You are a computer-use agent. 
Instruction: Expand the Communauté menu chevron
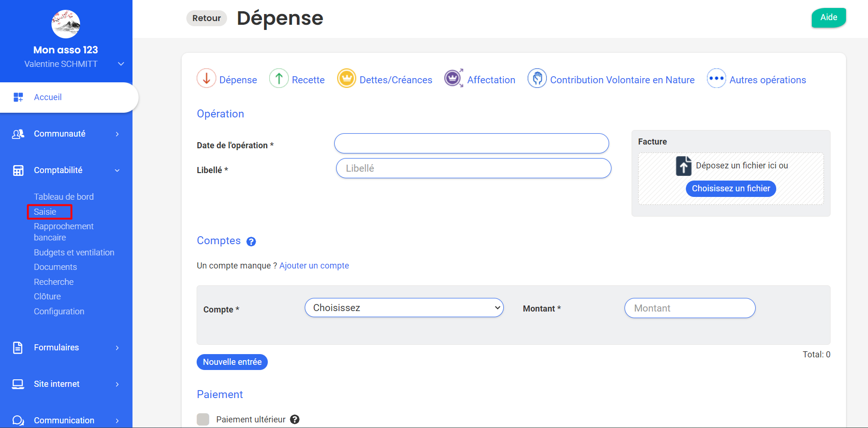click(117, 134)
